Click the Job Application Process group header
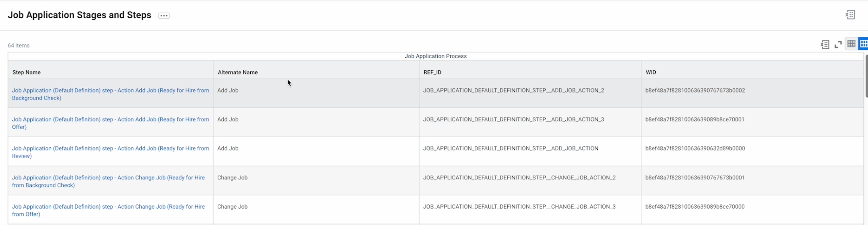The height and width of the screenshot is (225, 868). 435,56
